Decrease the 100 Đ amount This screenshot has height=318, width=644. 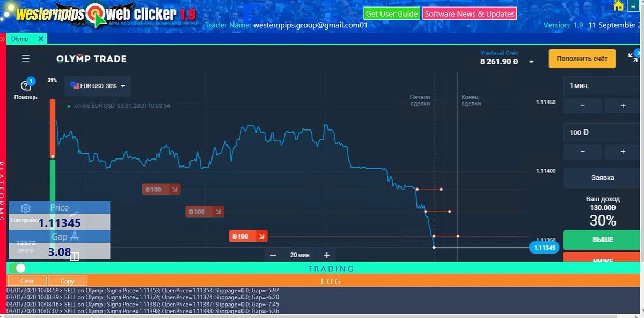click(583, 152)
